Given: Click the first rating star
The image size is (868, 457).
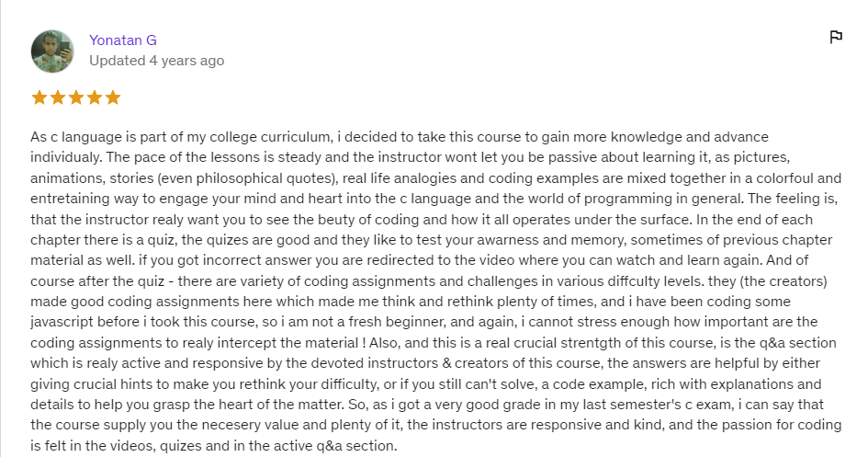Looking at the screenshot, I should [x=39, y=97].
